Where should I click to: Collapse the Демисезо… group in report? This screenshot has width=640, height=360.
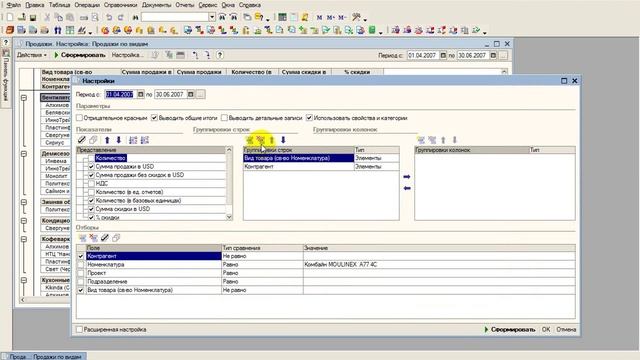tap(24, 154)
